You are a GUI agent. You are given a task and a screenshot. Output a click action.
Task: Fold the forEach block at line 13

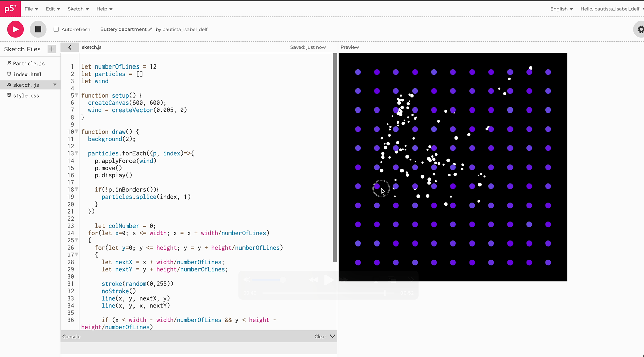point(77,153)
